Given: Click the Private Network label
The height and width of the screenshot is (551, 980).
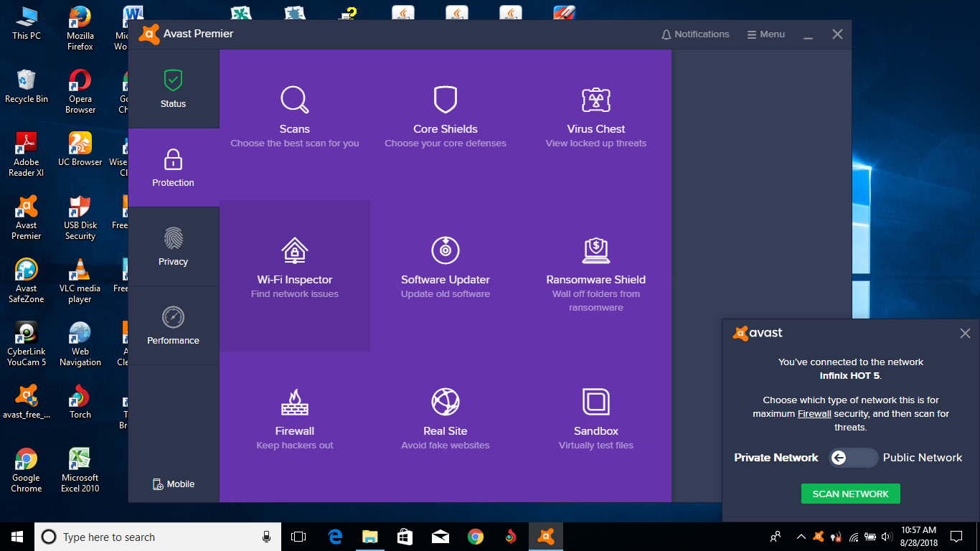Looking at the screenshot, I should coord(776,458).
